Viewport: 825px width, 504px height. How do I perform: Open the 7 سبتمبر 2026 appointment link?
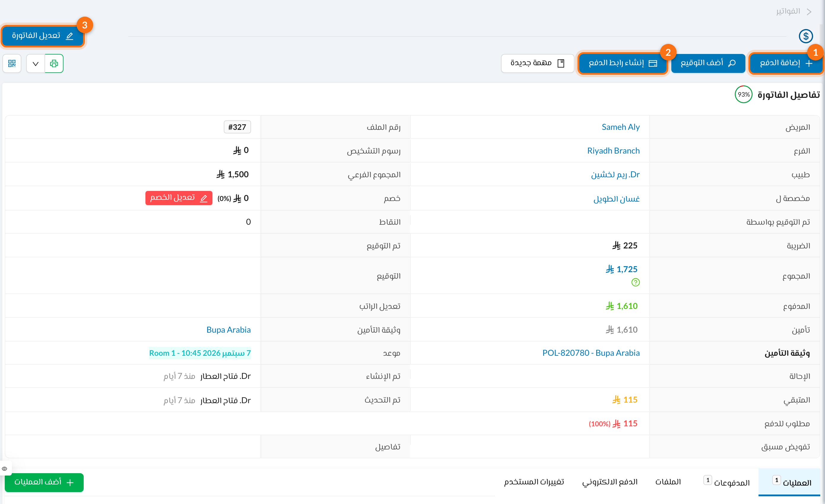tap(200, 353)
